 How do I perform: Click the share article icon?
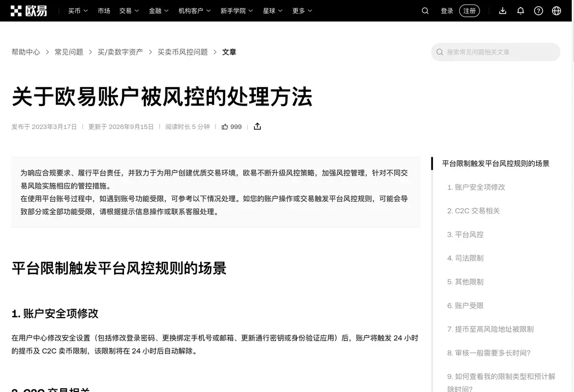pos(257,127)
